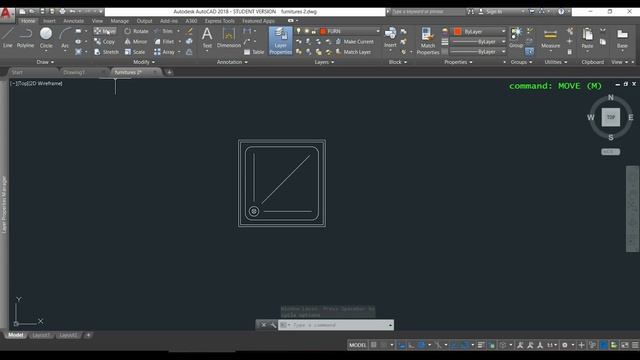Switch to the Layout1 tab
This screenshot has width=640, height=360.
tap(41, 335)
